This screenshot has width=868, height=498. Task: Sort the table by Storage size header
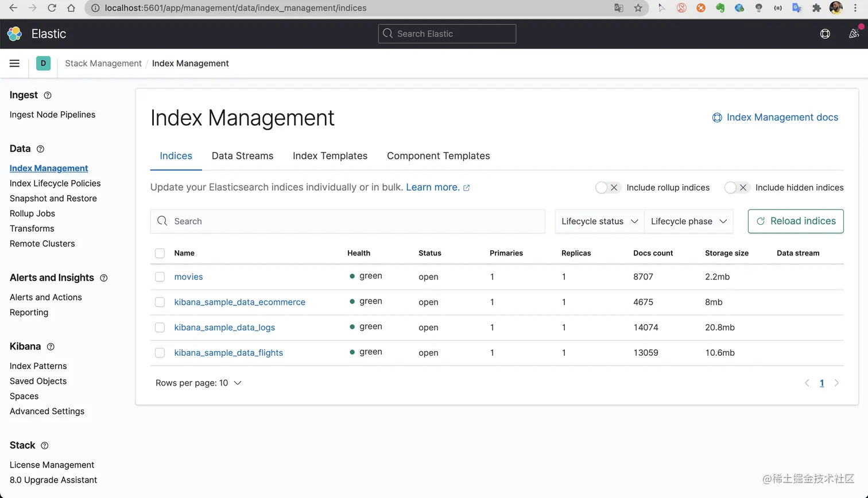[x=727, y=253]
